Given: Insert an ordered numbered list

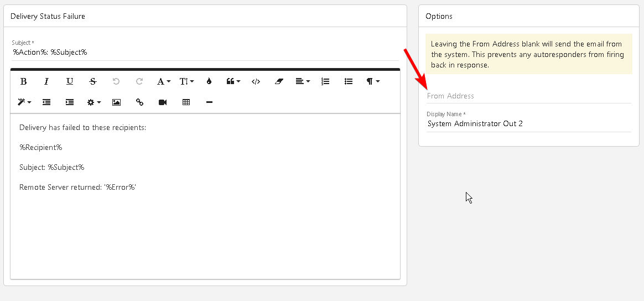Looking at the screenshot, I should pos(325,81).
